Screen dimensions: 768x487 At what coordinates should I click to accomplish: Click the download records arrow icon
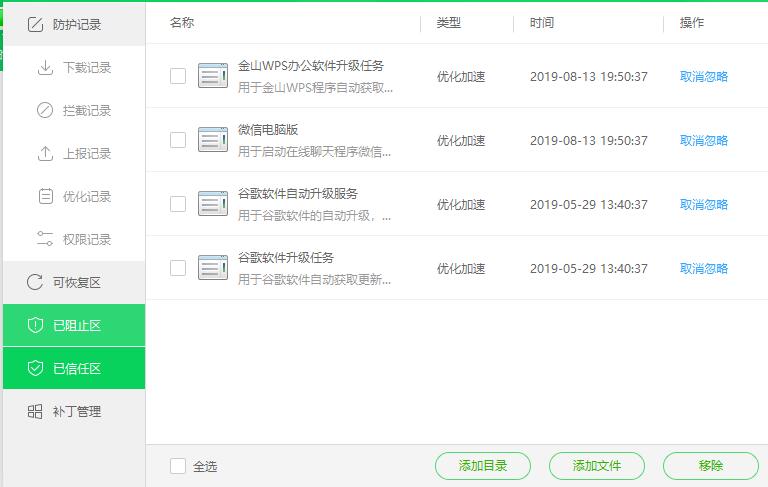(x=45, y=68)
